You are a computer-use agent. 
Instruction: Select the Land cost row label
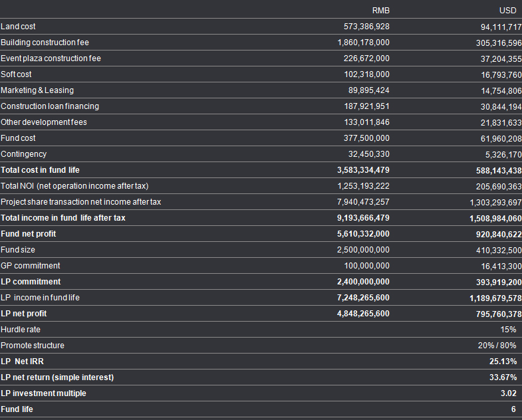pos(19,27)
